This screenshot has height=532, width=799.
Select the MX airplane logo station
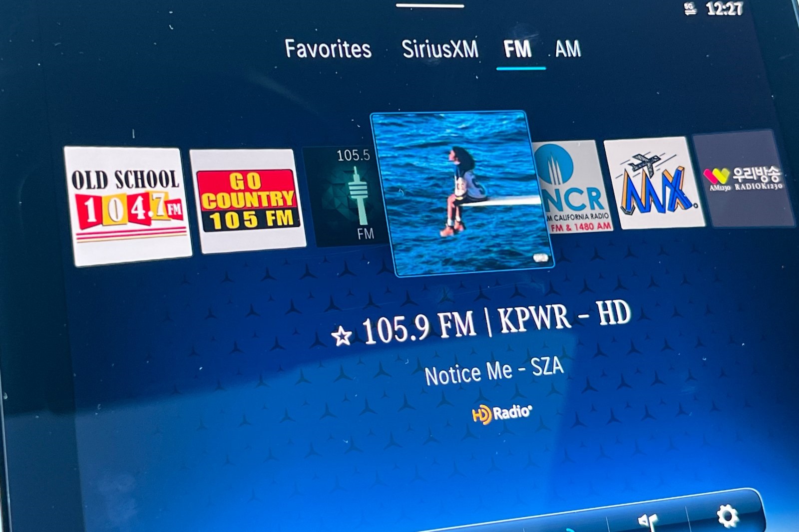(x=654, y=183)
